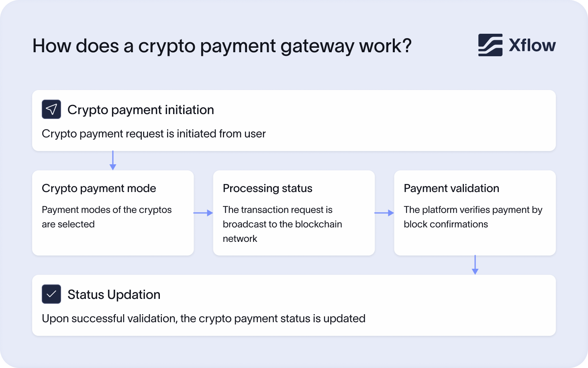
Task: Click the Xflow brand name text
Action: (x=532, y=45)
